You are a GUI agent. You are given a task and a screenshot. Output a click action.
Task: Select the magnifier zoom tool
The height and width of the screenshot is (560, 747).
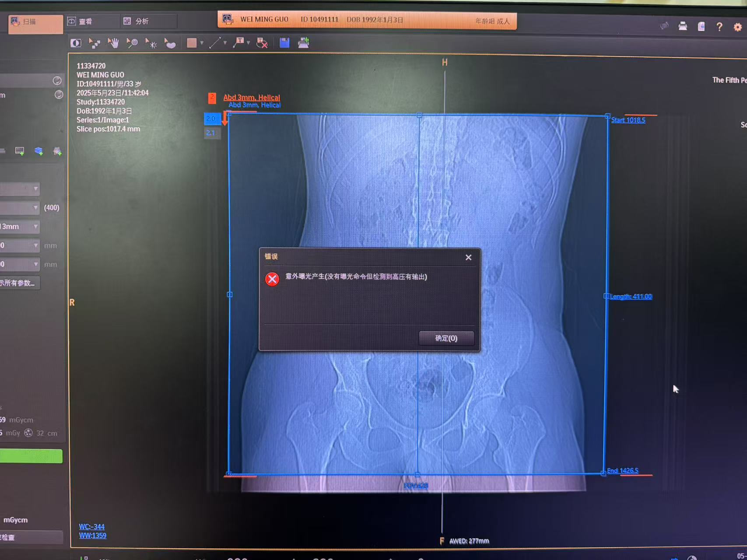click(132, 43)
